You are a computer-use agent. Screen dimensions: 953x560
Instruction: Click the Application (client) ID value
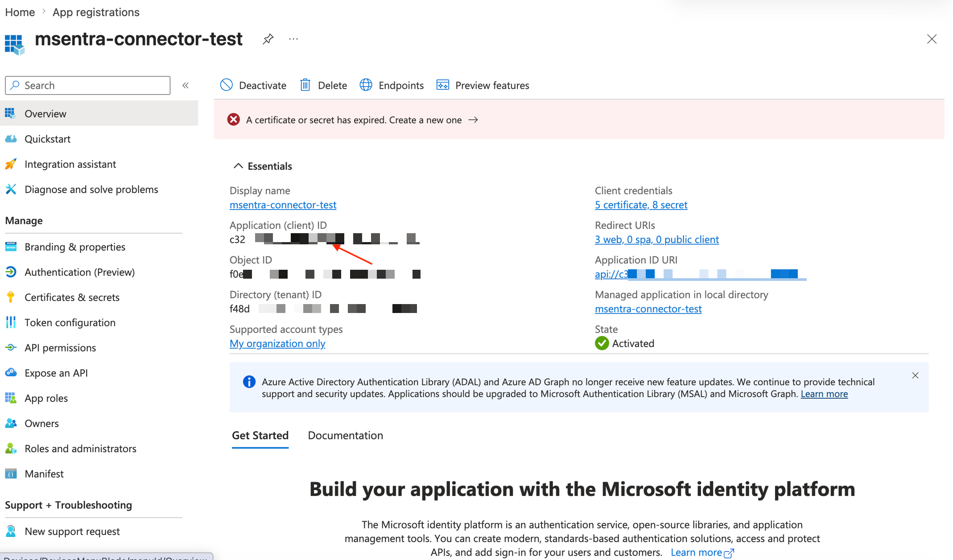point(325,239)
